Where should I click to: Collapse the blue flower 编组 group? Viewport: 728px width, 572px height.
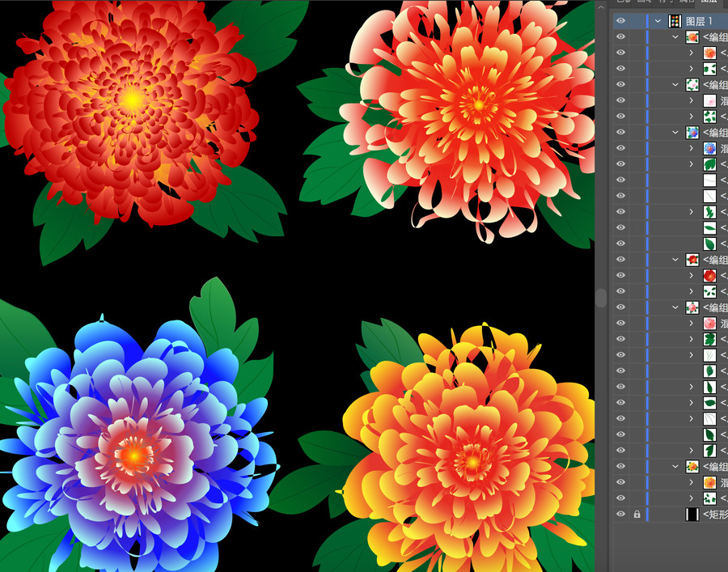tap(675, 132)
